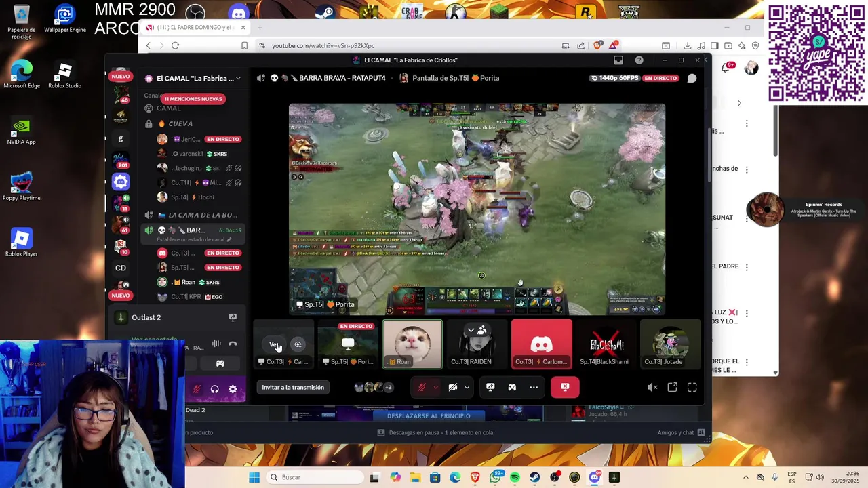The width and height of the screenshot is (868, 488).
Task: Disconnect with the red leave call button
Action: [x=565, y=387]
